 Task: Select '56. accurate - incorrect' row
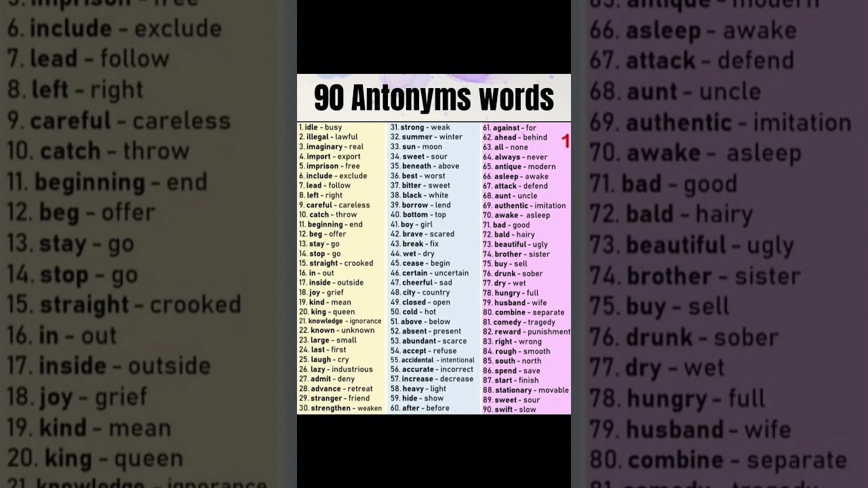(x=431, y=369)
